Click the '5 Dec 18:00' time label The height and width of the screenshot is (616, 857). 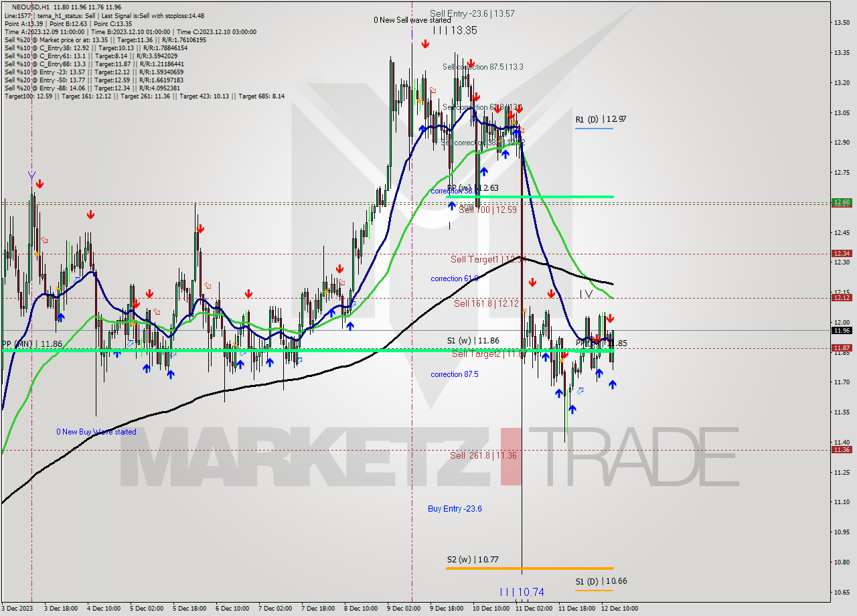click(189, 609)
